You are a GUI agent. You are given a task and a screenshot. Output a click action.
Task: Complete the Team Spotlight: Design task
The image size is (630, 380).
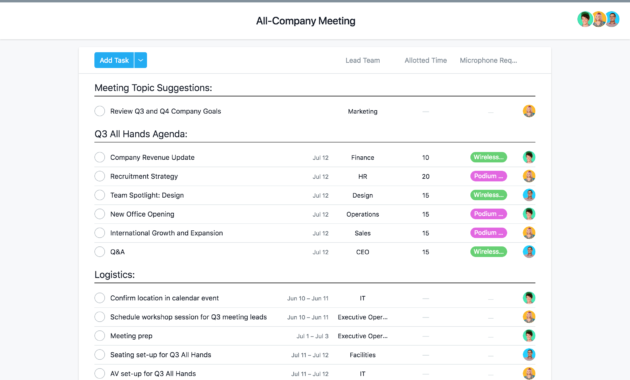tap(100, 195)
